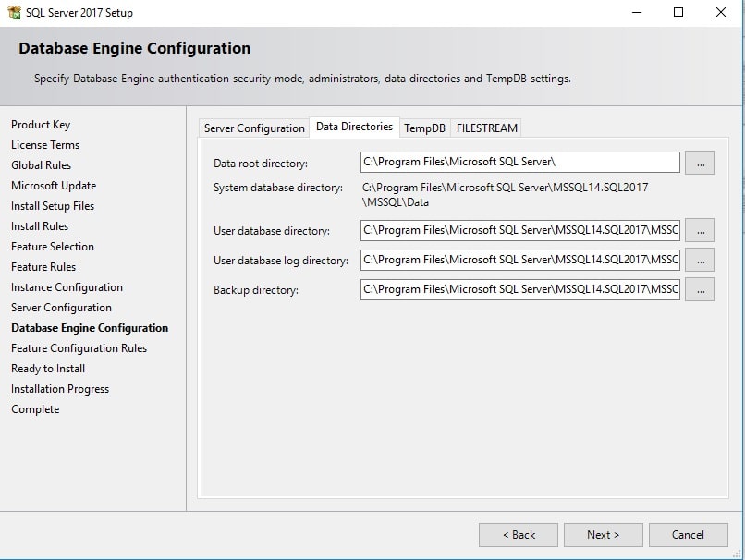Click the Data root directory text field

(519, 163)
